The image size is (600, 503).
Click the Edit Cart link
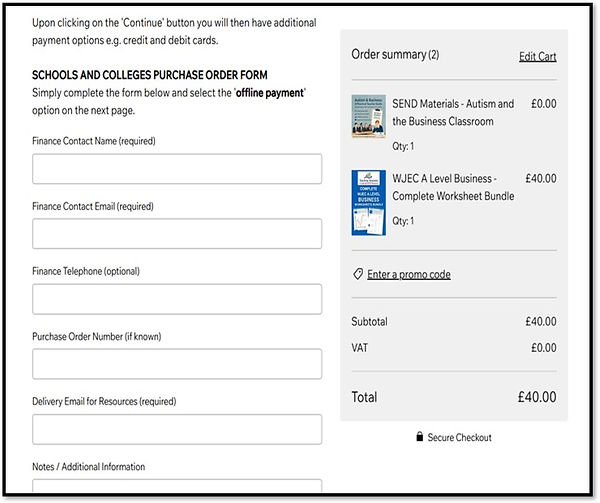[x=537, y=56]
